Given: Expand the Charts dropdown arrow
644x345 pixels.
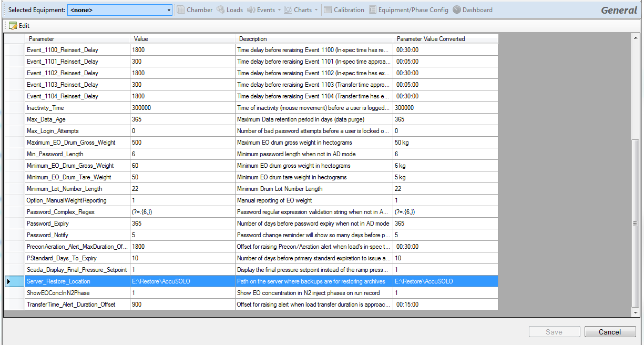Looking at the screenshot, I should 316,10.
